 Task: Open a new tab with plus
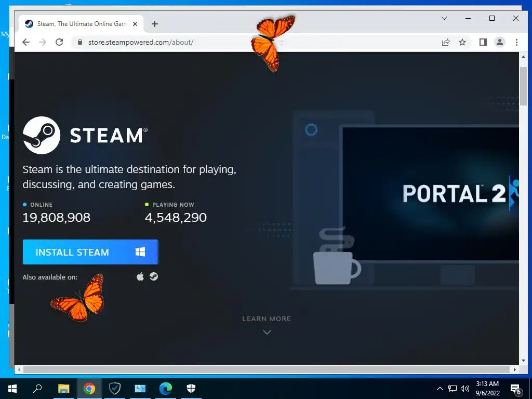155,24
